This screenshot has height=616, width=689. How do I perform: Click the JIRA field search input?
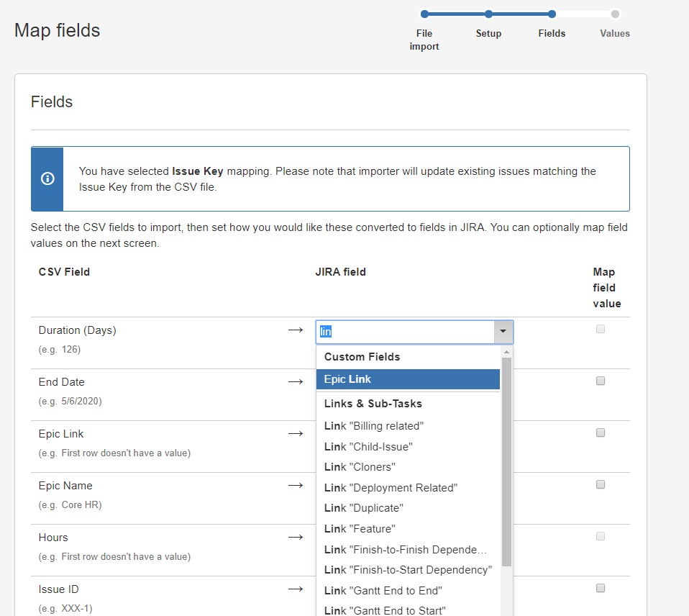404,332
